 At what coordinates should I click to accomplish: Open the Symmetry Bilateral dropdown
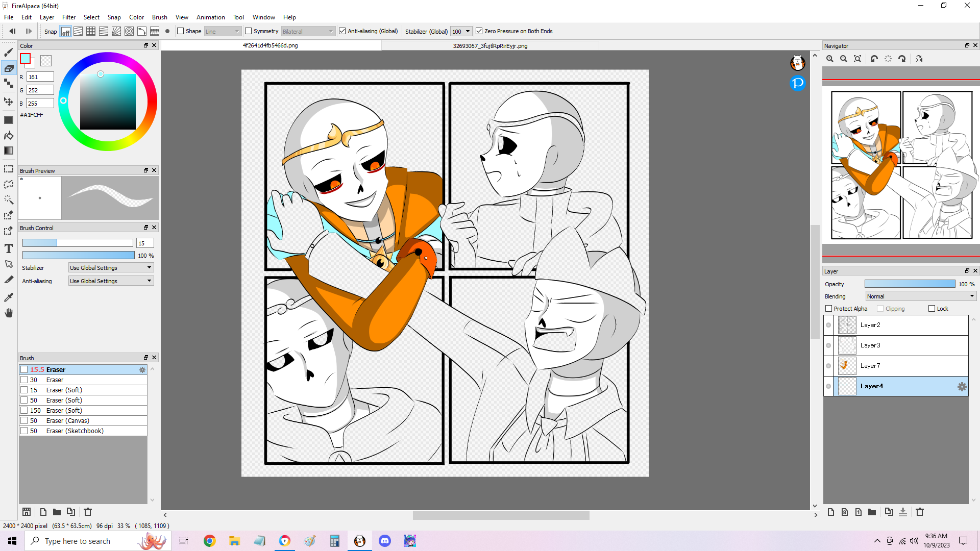308,32
